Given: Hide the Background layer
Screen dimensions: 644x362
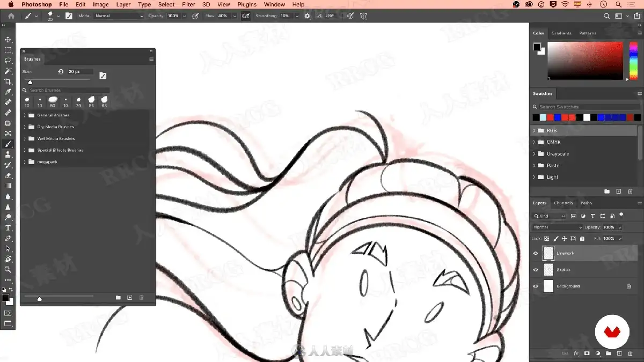Looking at the screenshot, I should tap(536, 287).
